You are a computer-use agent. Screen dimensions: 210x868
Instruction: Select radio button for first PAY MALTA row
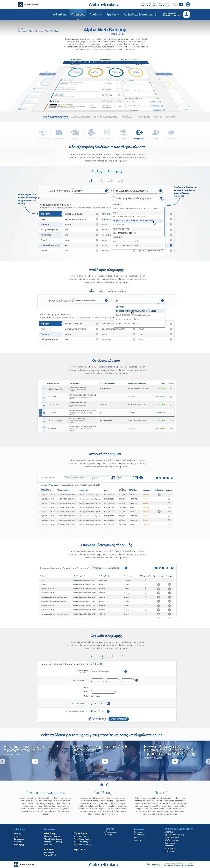point(44,397)
